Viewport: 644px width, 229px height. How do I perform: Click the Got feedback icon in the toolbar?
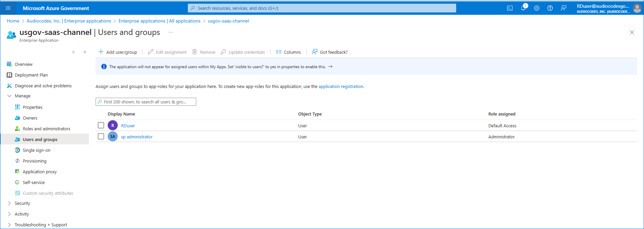point(315,52)
